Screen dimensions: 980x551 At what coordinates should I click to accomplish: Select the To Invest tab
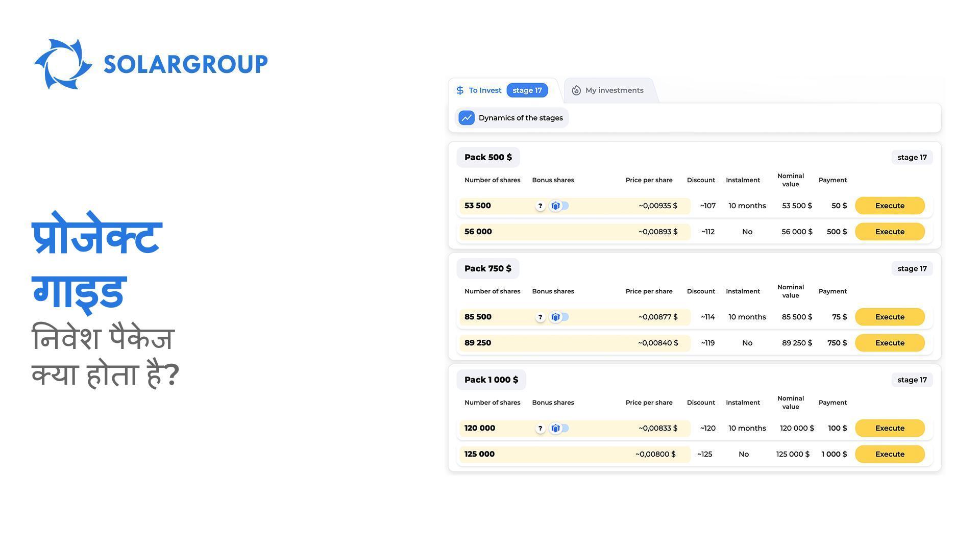(x=484, y=90)
